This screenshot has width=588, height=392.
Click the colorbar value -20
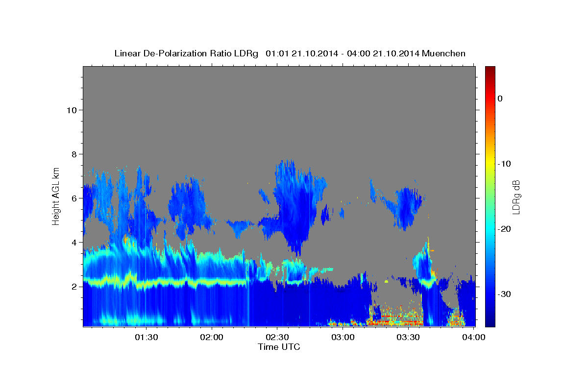coord(505,229)
